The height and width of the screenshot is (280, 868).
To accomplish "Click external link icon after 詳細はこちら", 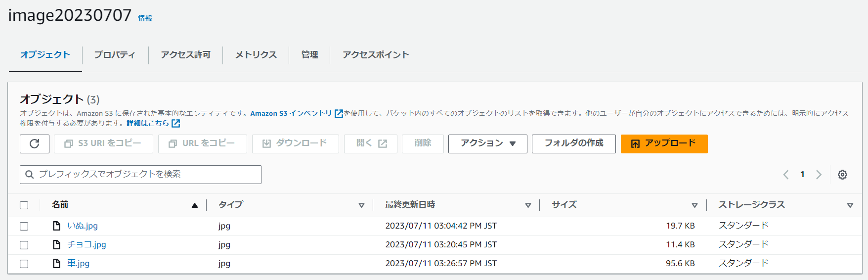I will (x=175, y=123).
